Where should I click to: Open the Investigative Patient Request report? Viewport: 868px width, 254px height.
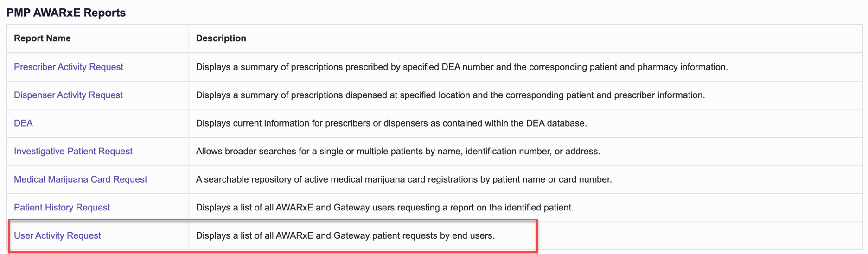pos(73,151)
